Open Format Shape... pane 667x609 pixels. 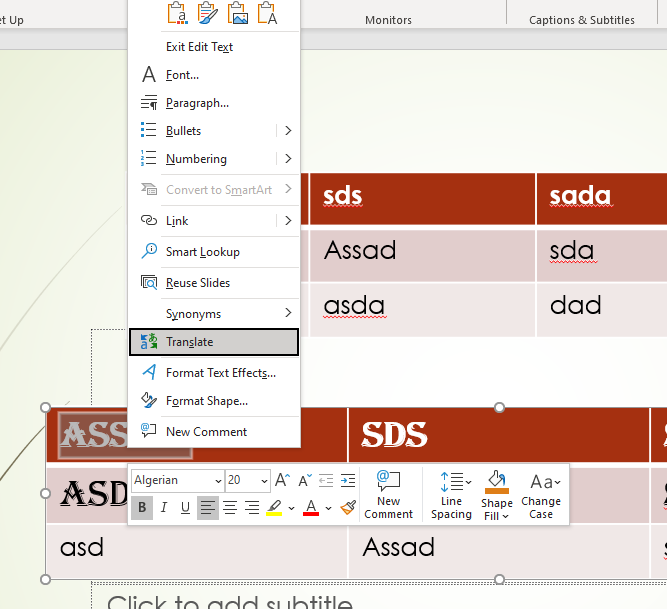click(214, 401)
